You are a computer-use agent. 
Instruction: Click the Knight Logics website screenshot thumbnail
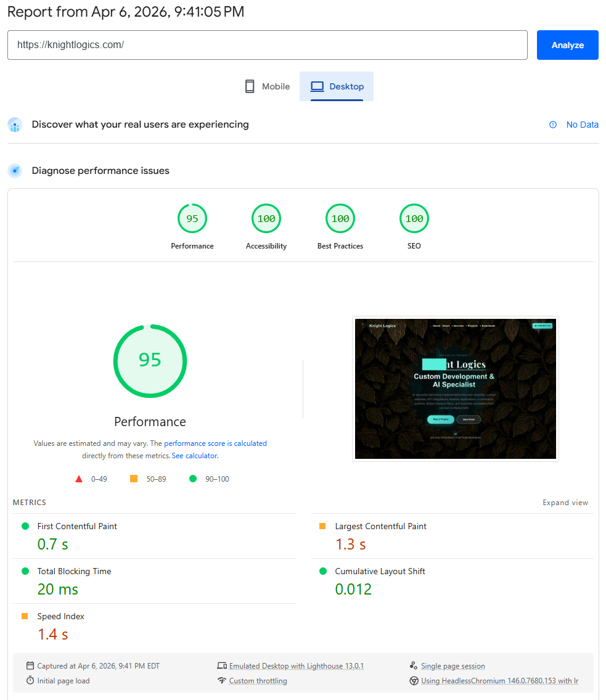click(x=455, y=389)
